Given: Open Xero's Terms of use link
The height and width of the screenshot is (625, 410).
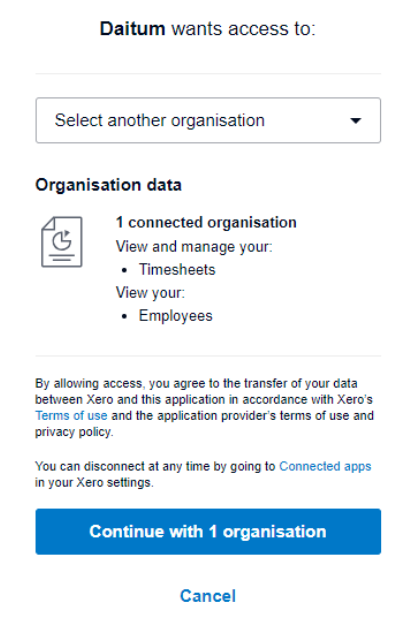Looking at the screenshot, I should [71, 416].
